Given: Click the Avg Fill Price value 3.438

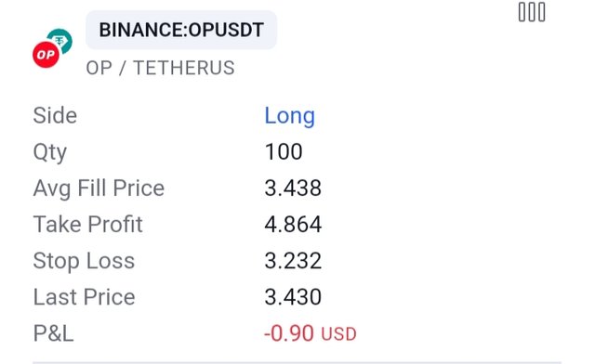Looking at the screenshot, I should pyautogui.click(x=293, y=188).
